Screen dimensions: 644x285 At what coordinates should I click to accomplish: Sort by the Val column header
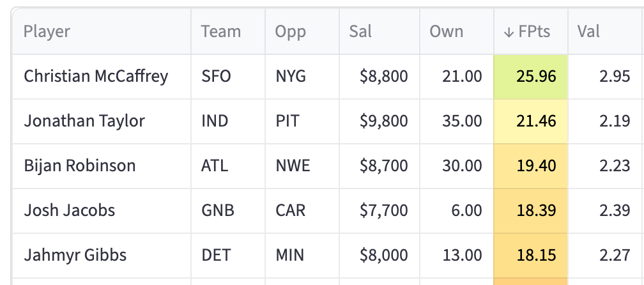pyautogui.click(x=589, y=31)
